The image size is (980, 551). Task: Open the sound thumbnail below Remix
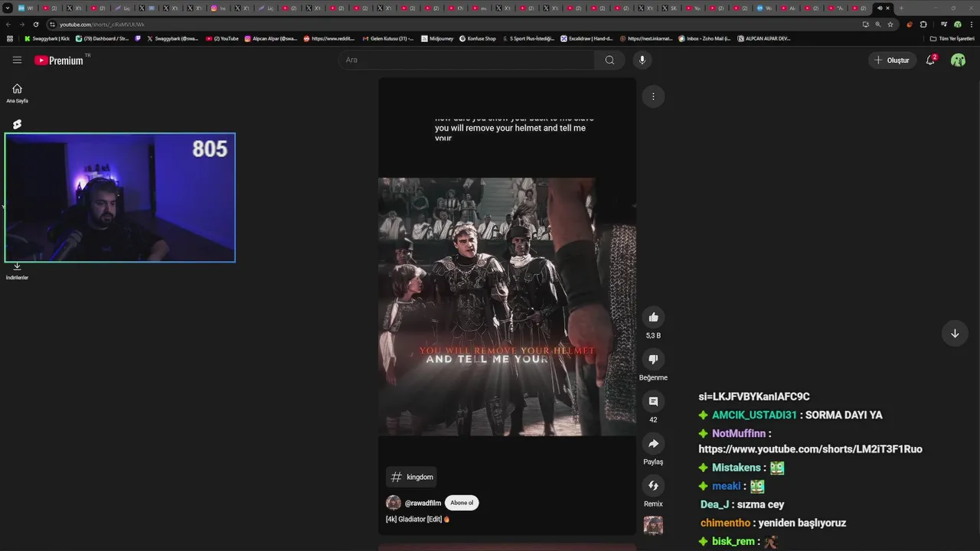653,525
